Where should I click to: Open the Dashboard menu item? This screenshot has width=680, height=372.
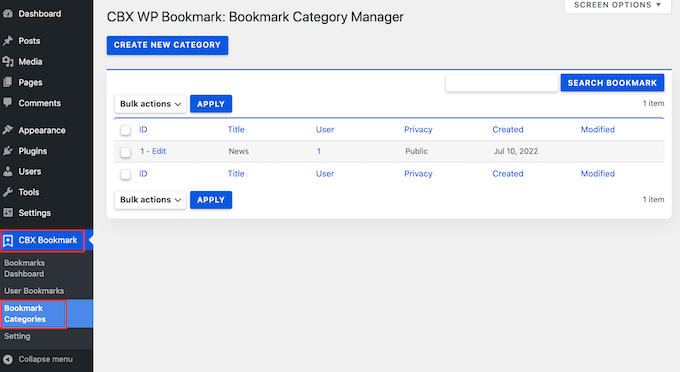(39, 14)
